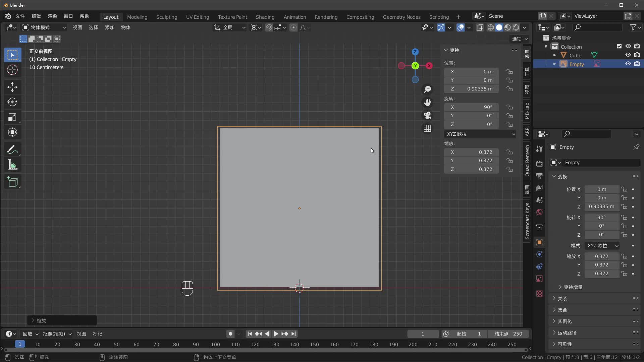The width and height of the screenshot is (644, 362).
Task: Open the Physics properties tab icon
Action: [539, 254]
